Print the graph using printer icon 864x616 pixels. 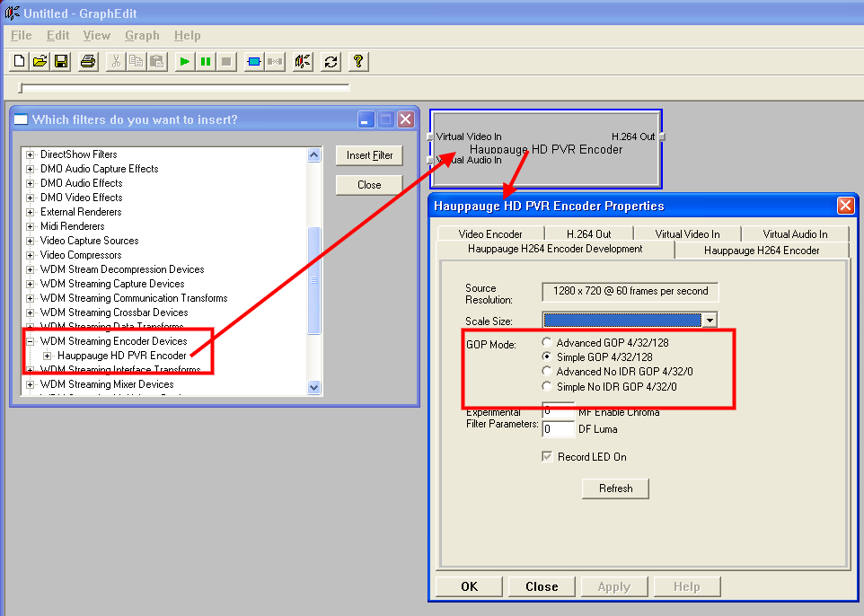point(88,61)
